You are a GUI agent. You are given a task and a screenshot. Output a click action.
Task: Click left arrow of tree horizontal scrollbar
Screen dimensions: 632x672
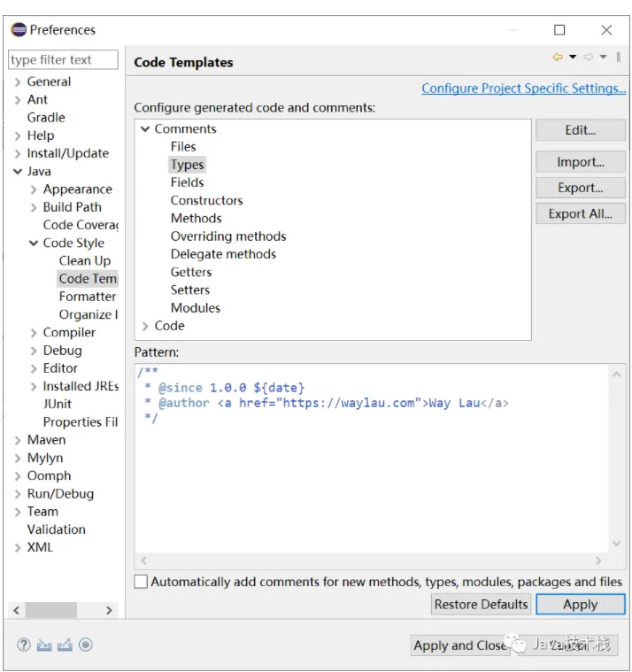click(17, 610)
